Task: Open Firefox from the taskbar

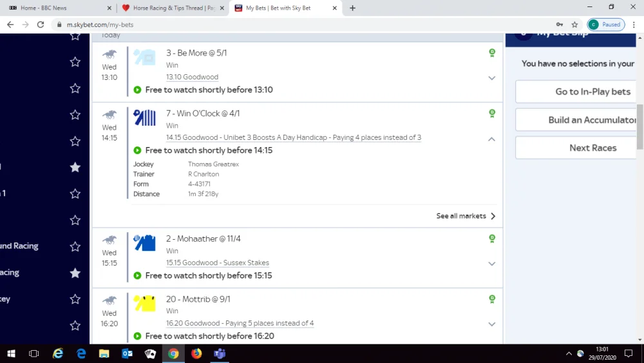Action: (x=196, y=353)
